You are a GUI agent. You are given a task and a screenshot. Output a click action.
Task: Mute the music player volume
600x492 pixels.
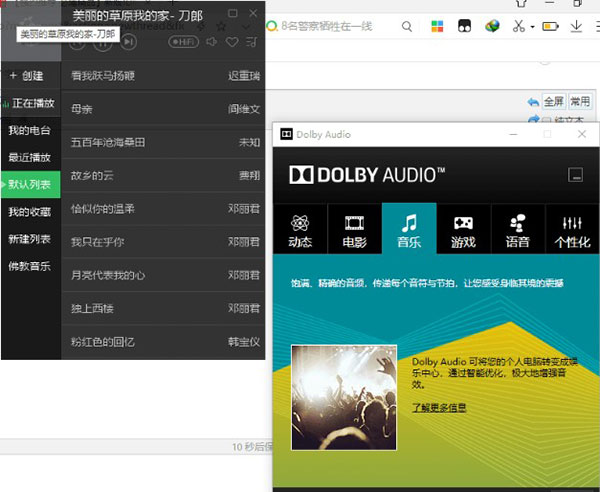tap(212, 42)
